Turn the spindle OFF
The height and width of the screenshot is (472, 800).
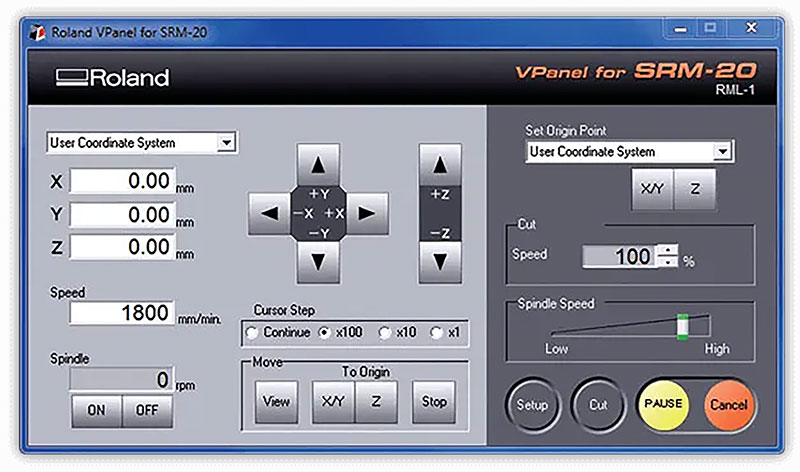[x=147, y=410]
